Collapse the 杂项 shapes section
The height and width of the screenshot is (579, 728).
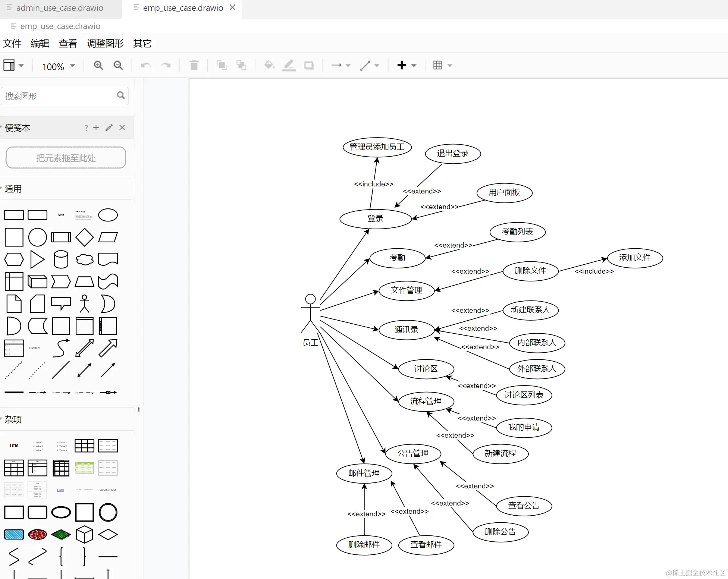(13, 419)
